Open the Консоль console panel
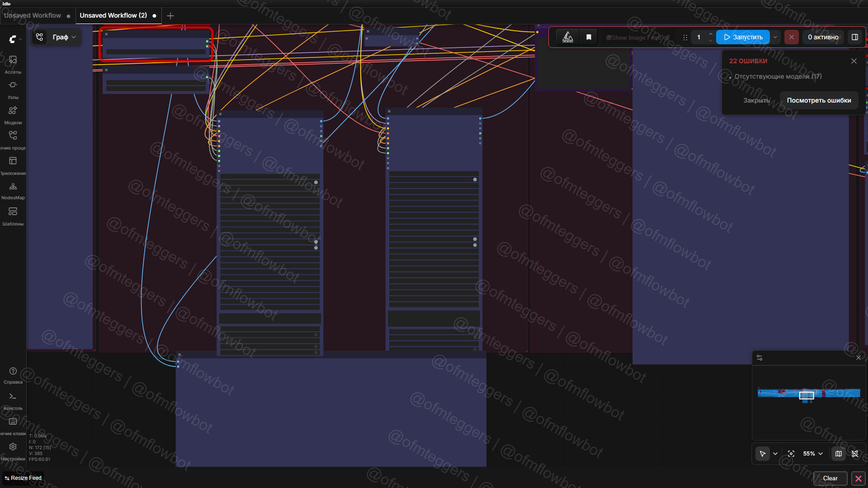This screenshot has height=488, width=868. [13, 400]
